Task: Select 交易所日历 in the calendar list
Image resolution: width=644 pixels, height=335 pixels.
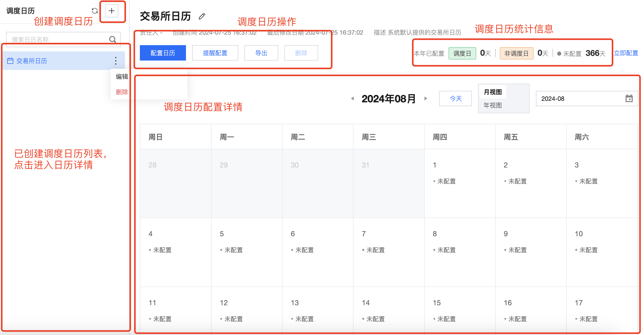Action: [x=32, y=61]
